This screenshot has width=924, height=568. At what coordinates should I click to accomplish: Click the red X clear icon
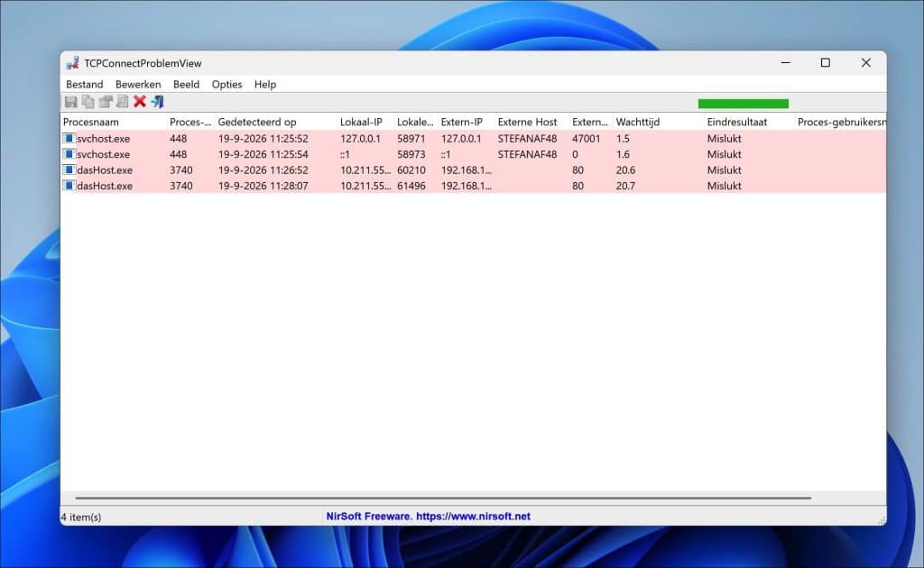140,102
